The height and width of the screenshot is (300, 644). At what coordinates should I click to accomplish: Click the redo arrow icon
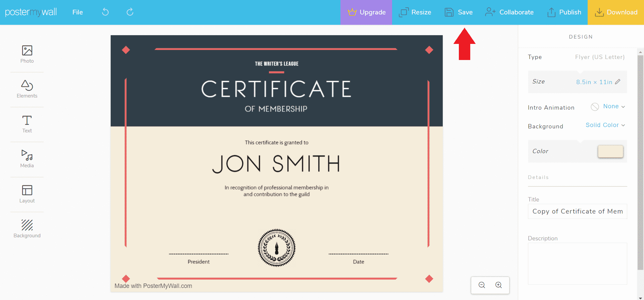(130, 12)
